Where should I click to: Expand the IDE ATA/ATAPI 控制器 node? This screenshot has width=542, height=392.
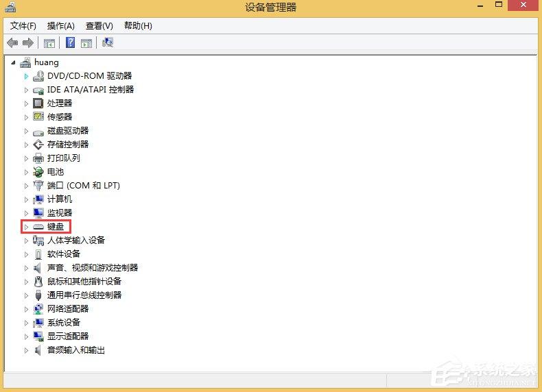pos(26,90)
